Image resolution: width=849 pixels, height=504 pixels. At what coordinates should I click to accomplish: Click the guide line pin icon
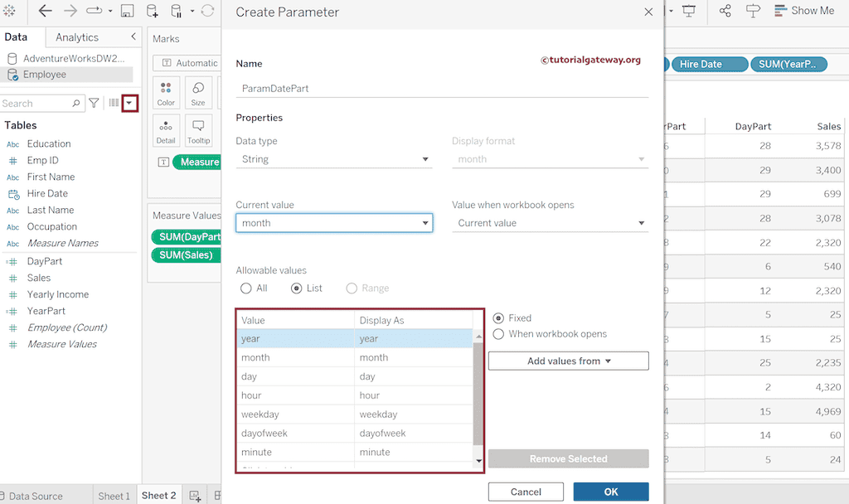tap(753, 11)
